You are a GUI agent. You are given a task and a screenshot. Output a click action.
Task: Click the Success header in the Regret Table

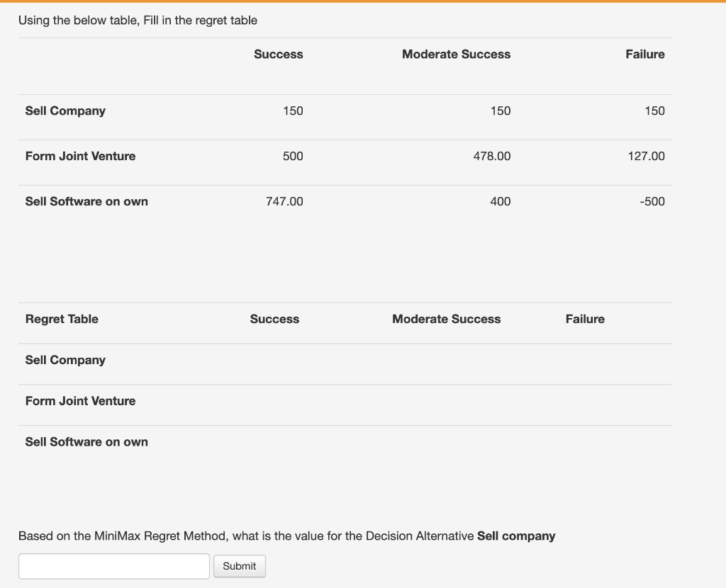click(x=274, y=319)
